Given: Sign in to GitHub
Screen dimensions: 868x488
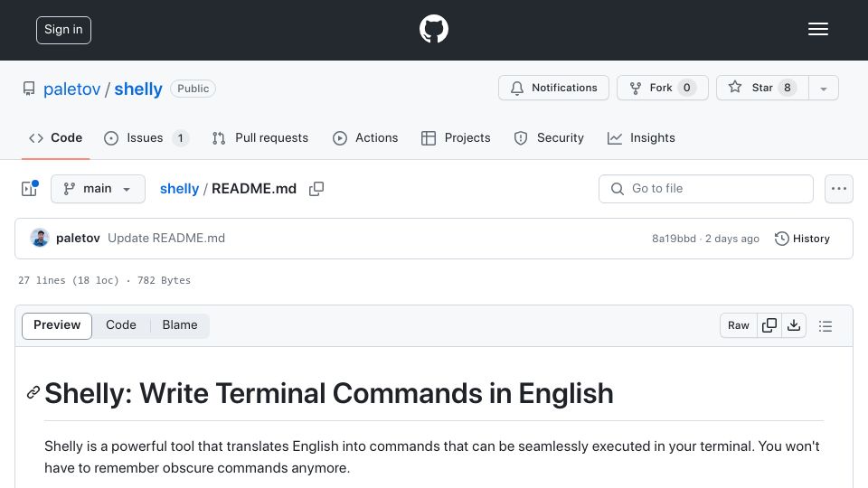Looking at the screenshot, I should tap(63, 30).
